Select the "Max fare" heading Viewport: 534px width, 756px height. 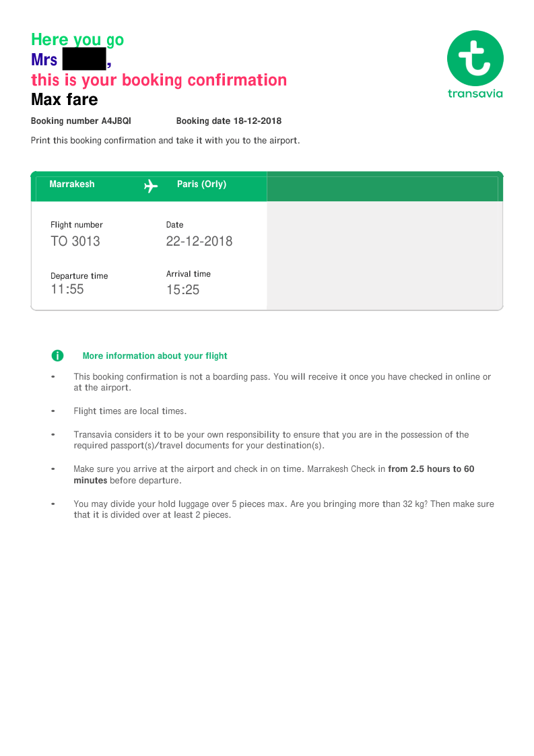65,100
